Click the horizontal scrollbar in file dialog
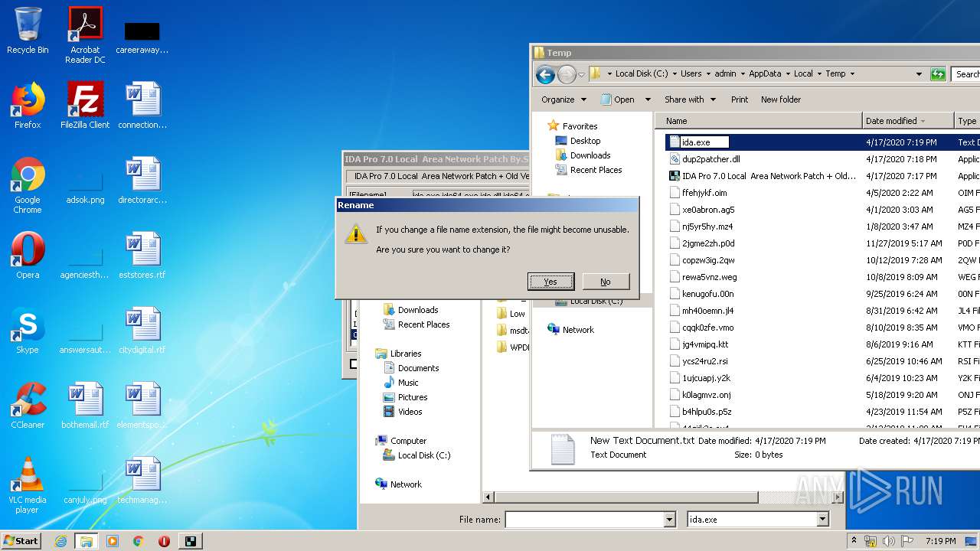 (x=628, y=497)
